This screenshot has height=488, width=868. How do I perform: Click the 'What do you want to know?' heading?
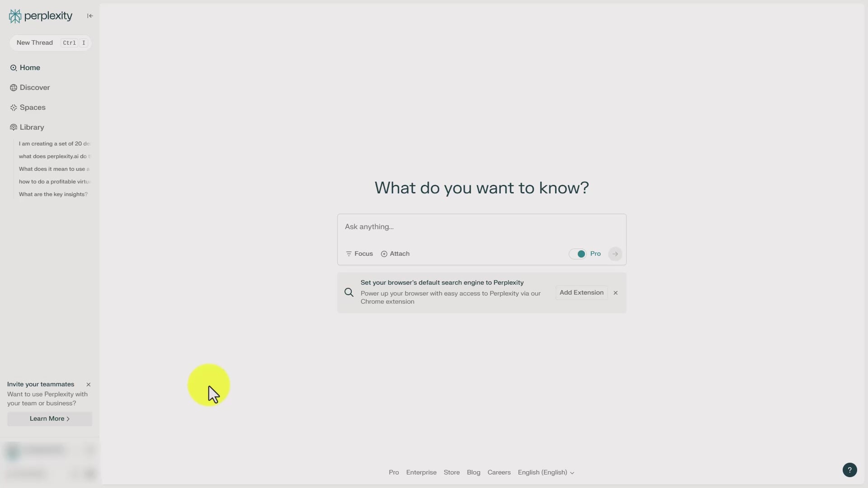click(481, 188)
